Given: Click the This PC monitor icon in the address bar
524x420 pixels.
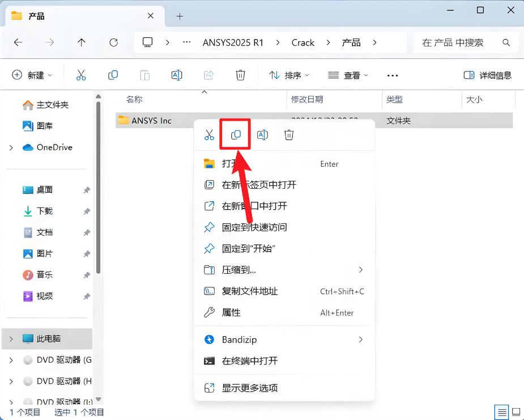Looking at the screenshot, I should click(147, 43).
